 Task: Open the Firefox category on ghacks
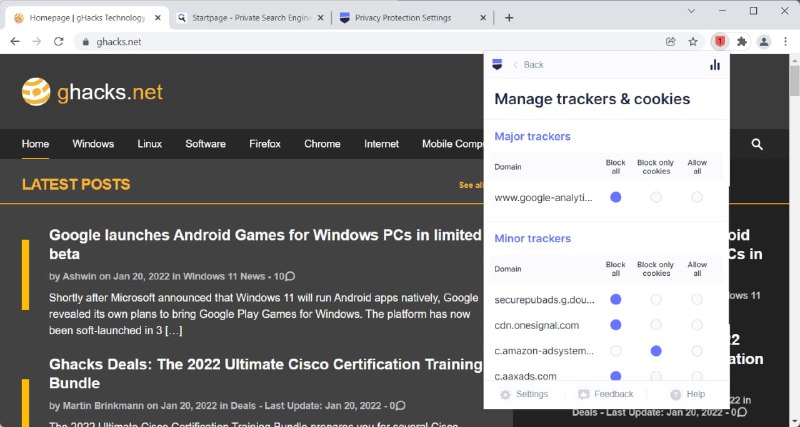pos(265,144)
